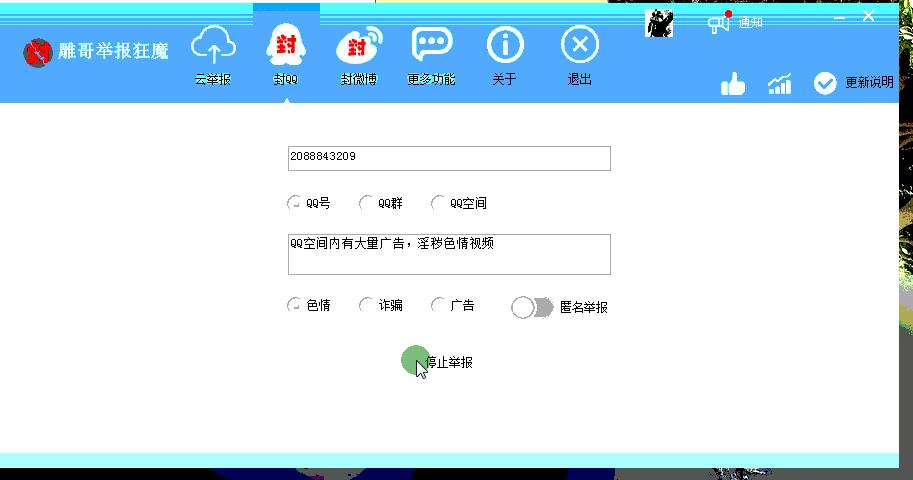913x480 pixels.
Task: Select the QQ群 radio button
Action: pyautogui.click(x=367, y=204)
